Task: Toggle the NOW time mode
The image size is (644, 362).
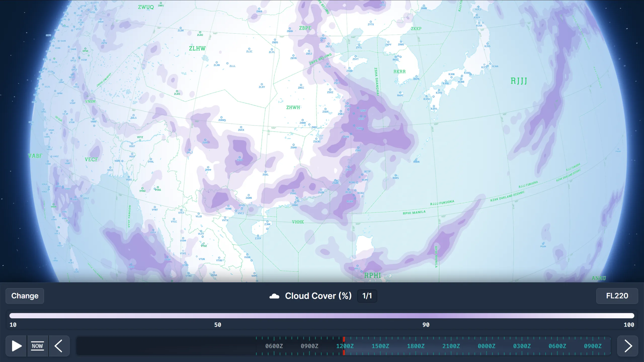Action: click(x=37, y=346)
